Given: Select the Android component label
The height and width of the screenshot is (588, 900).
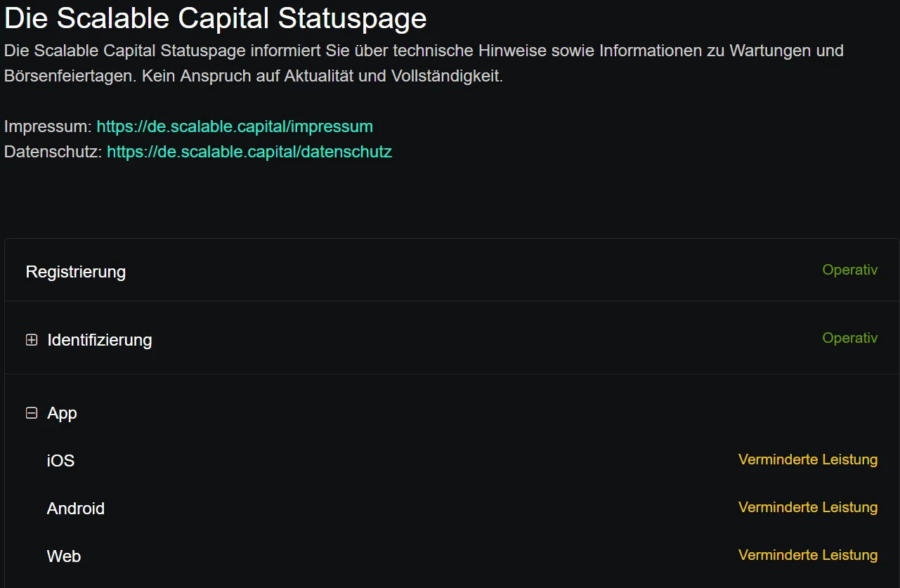Looking at the screenshot, I should (x=76, y=509).
